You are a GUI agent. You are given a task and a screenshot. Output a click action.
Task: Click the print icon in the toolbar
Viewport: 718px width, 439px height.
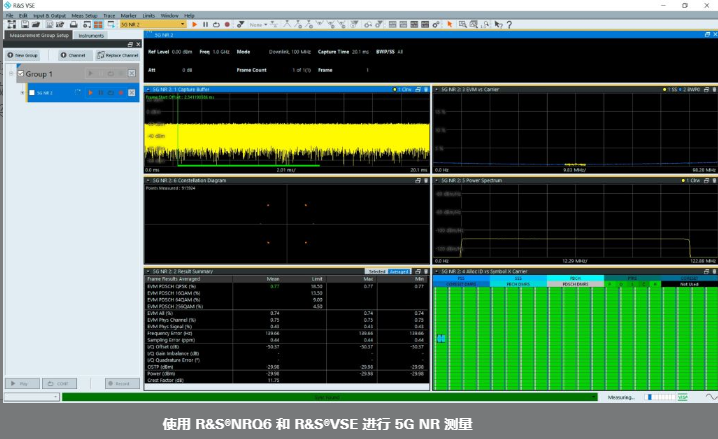[73, 24]
